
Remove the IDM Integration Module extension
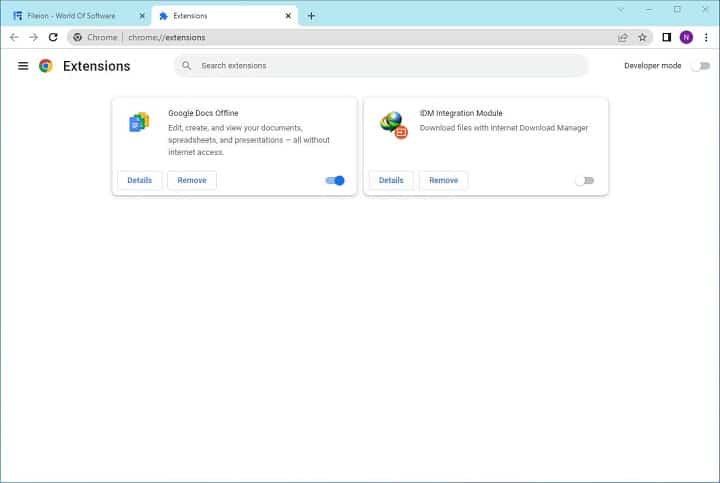pos(443,181)
